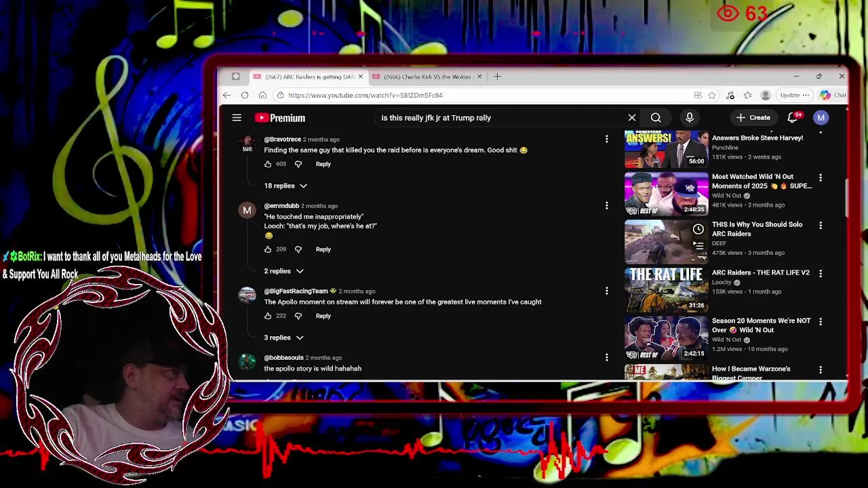Dislike the @Bravotrece comment
The width and height of the screenshot is (868, 488).
coord(298,164)
